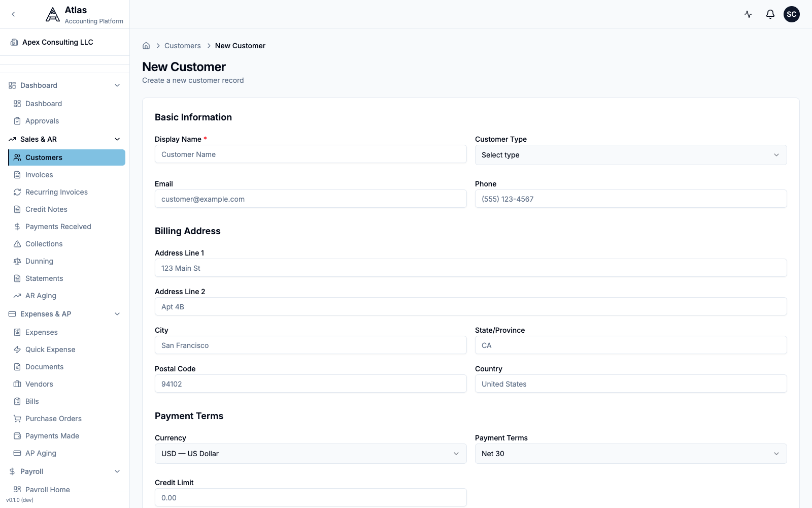Open the Statements page
Image resolution: width=812 pixels, height=508 pixels.
tap(67, 278)
